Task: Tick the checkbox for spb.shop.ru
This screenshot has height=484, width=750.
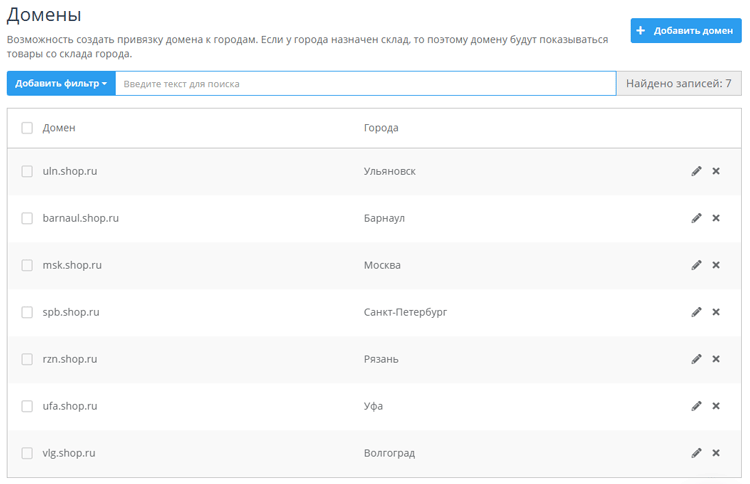Action: tap(27, 312)
